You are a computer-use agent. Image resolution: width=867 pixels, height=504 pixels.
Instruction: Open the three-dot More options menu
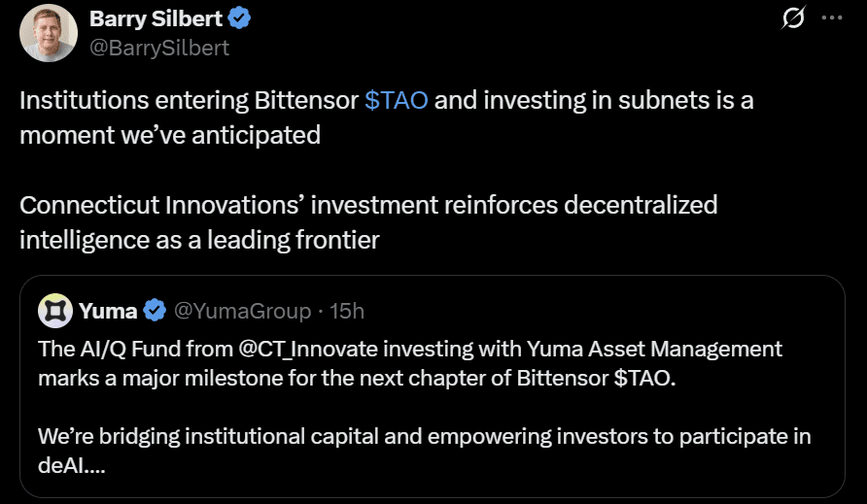pos(832,18)
